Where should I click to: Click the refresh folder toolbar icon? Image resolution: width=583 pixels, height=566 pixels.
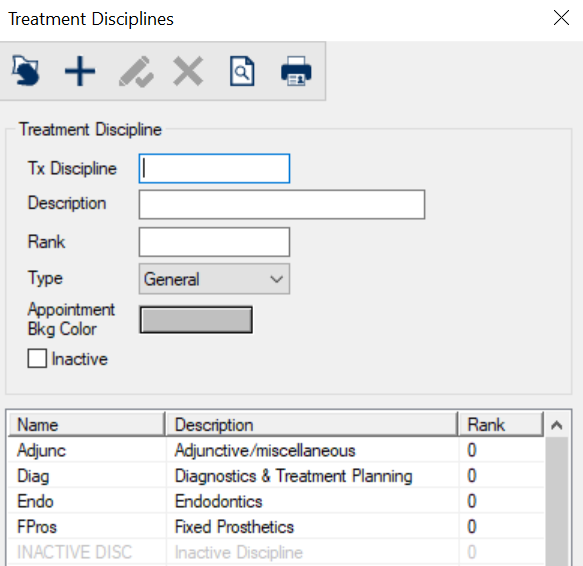pos(25,71)
